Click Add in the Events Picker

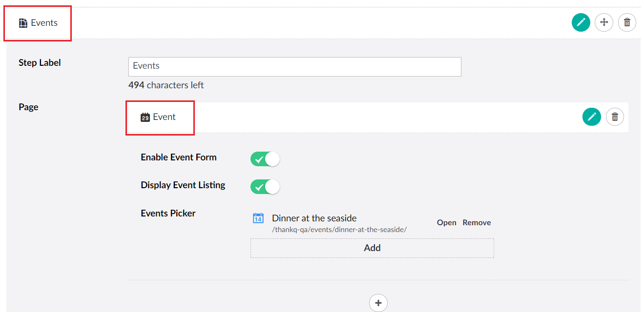pyautogui.click(x=372, y=248)
